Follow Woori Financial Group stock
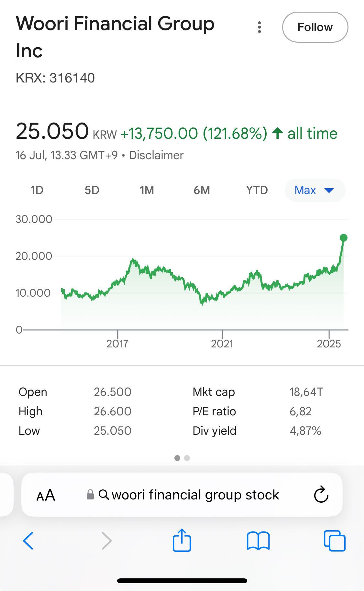This screenshot has width=364, height=591. (315, 27)
